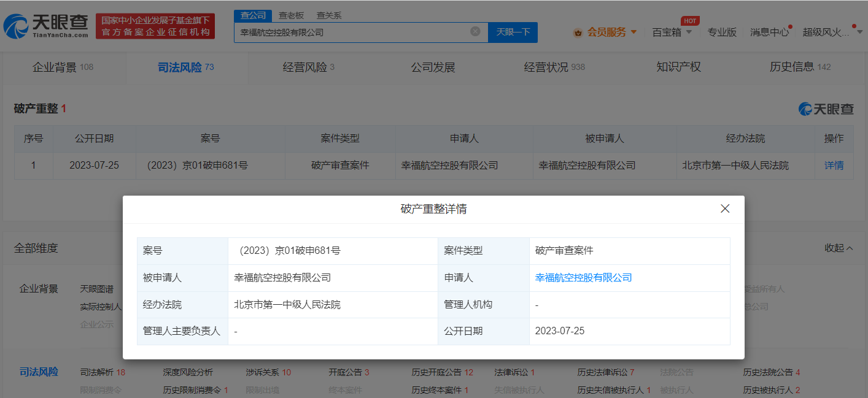Click 司法风险 category label at bottom
This screenshot has width=868, height=398.
(39, 372)
